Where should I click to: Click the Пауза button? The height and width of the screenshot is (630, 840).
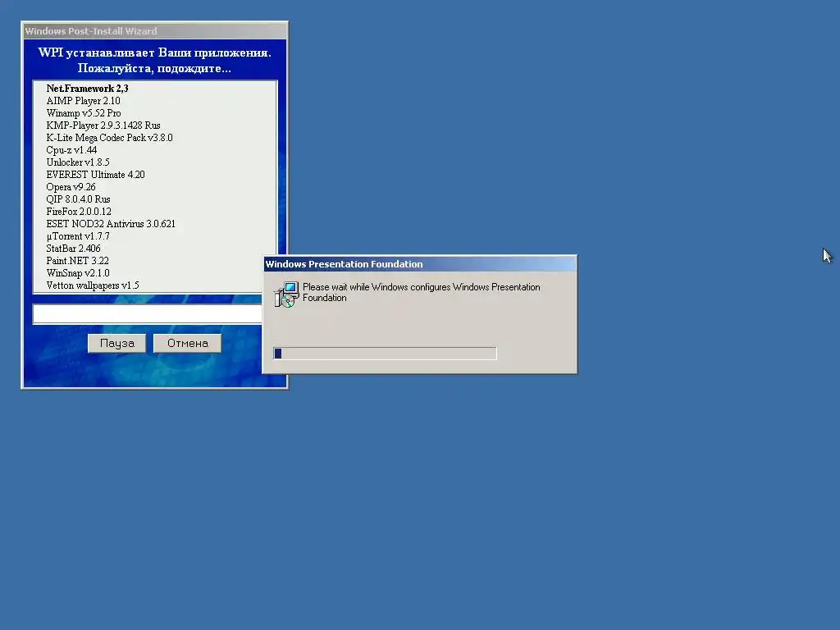pyautogui.click(x=116, y=344)
